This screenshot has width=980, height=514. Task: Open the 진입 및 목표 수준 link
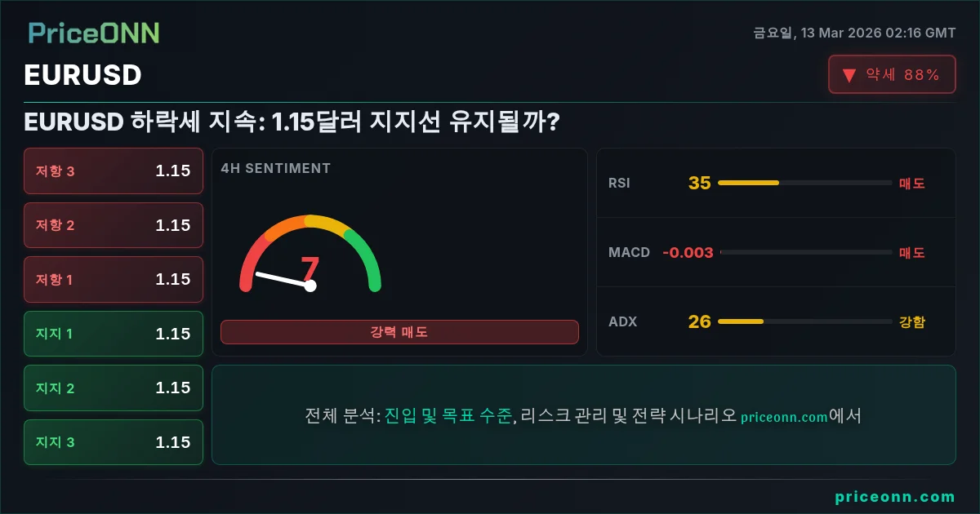point(448,416)
